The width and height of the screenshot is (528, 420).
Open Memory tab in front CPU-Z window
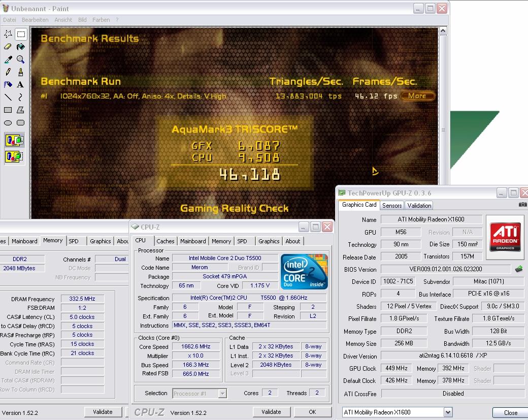point(221,241)
